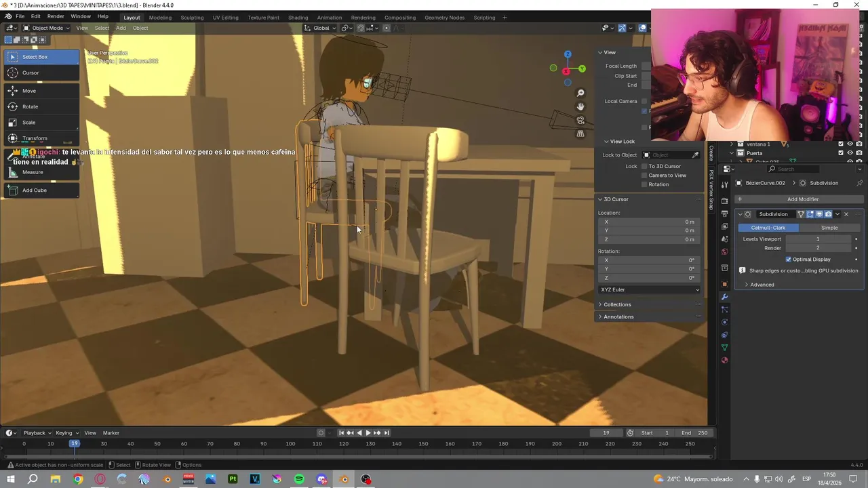Select the Select Box tool
The width and height of the screenshot is (868, 488).
click(x=41, y=57)
